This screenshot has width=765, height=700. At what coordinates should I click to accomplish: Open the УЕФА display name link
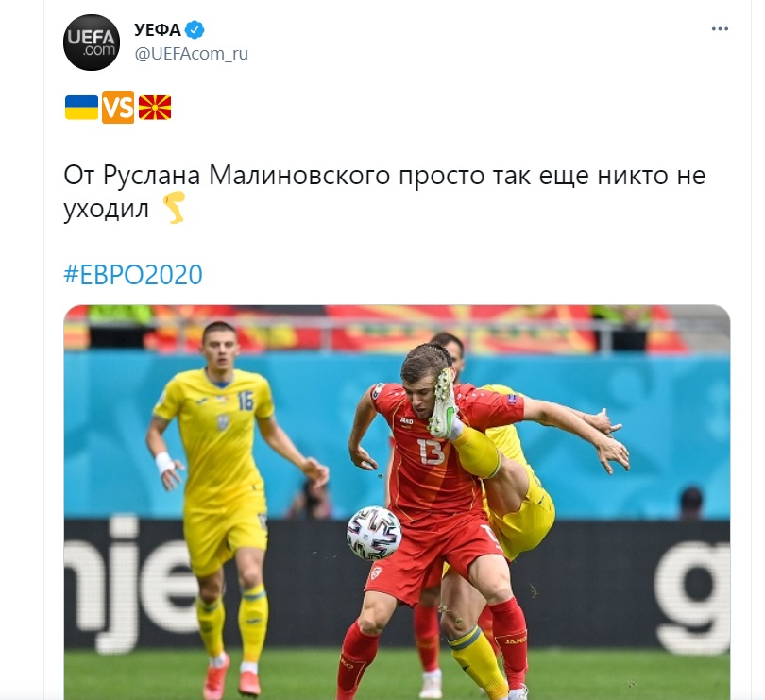(158, 30)
